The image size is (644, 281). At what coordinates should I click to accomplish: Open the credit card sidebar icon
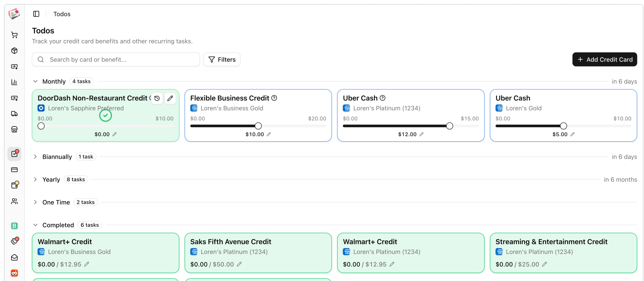(14, 170)
